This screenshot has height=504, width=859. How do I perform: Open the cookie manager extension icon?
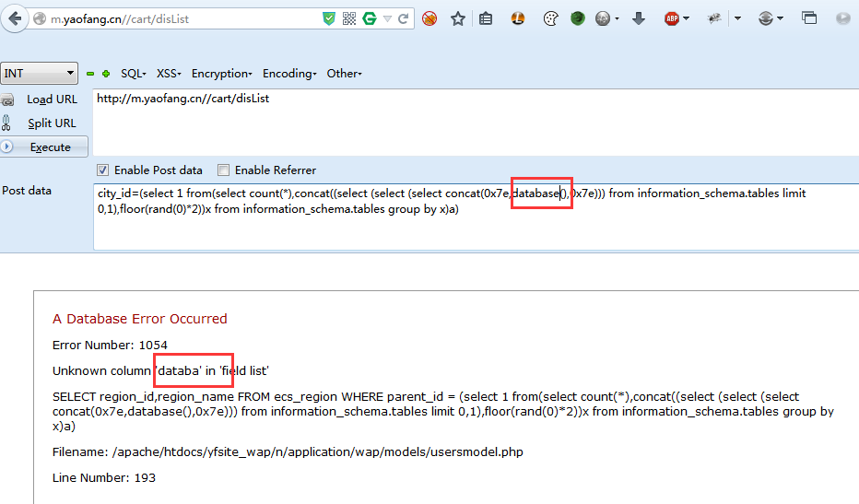tap(550, 19)
